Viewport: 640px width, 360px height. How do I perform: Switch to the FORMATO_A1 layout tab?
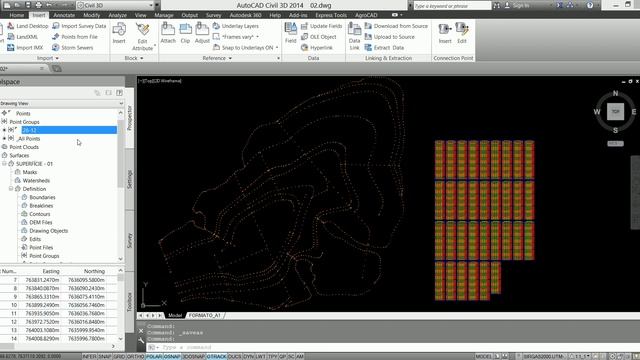pyautogui.click(x=204, y=316)
